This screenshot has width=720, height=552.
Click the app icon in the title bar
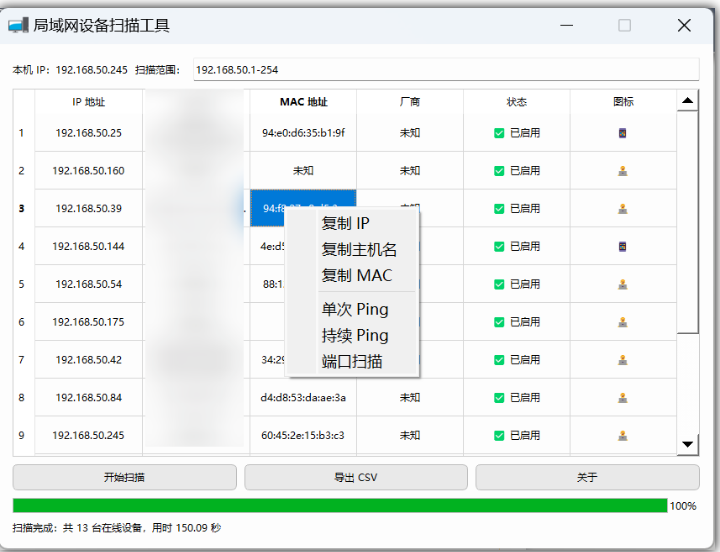[x=18, y=26]
